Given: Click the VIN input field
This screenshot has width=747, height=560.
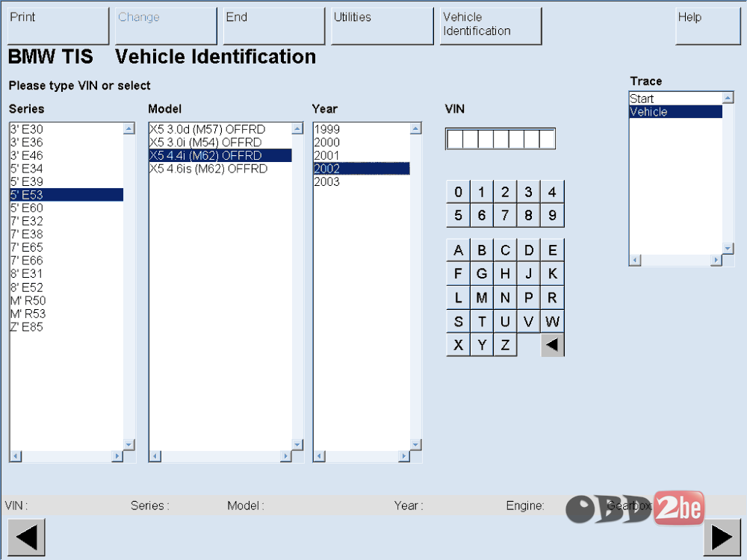Looking at the screenshot, I should [x=500, y=139].
